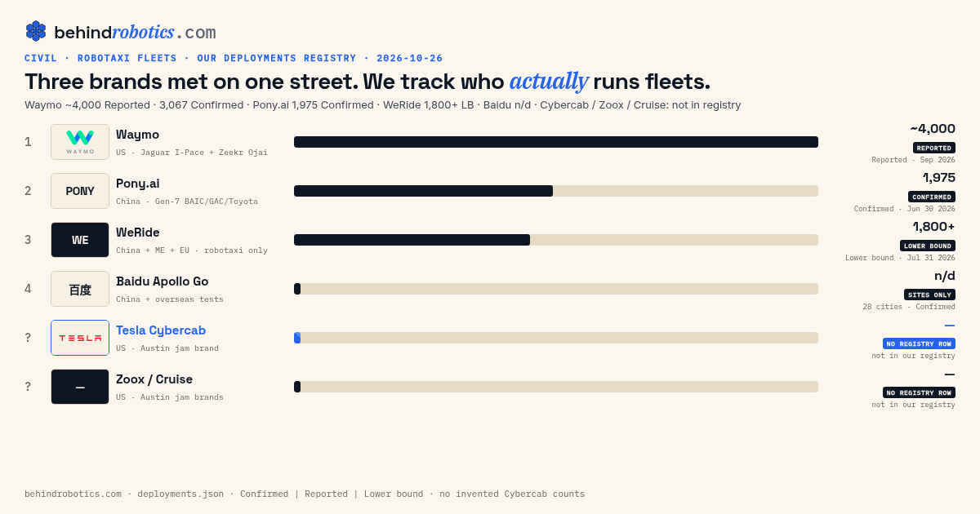Click 'US · Austin jam brands' subtitle under Zoox
Screen dimensions: 980x514
170,397
